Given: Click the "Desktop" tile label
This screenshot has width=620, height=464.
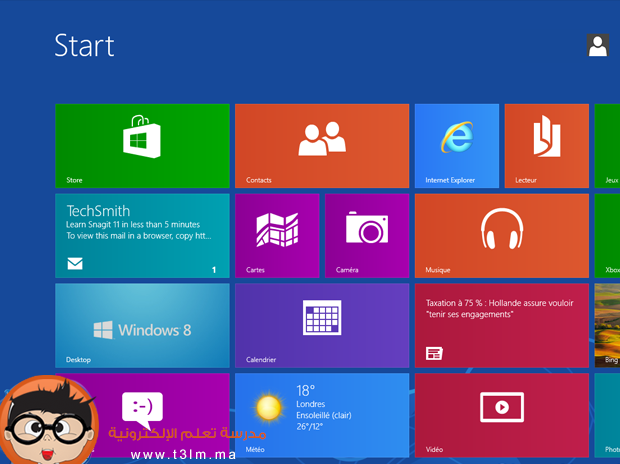Looking at the screenshot, I should pos(78,360).
